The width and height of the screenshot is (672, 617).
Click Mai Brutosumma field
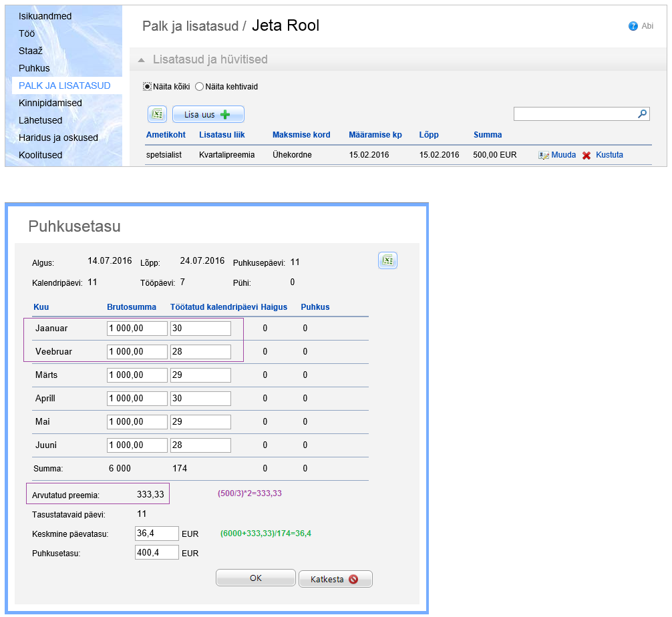click(137, 422)
